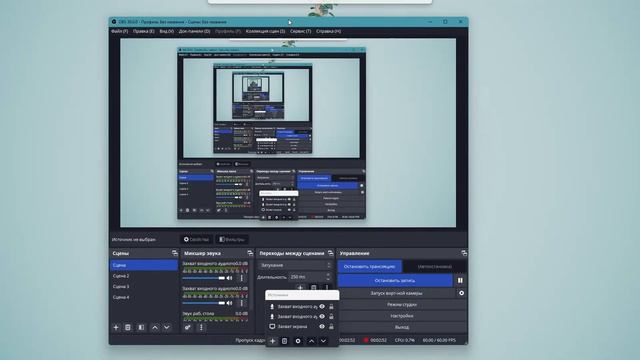The width and height of the screenshot is (640, 360).
Task: Move scene down with the down arrow
Action: click(167, 327)
